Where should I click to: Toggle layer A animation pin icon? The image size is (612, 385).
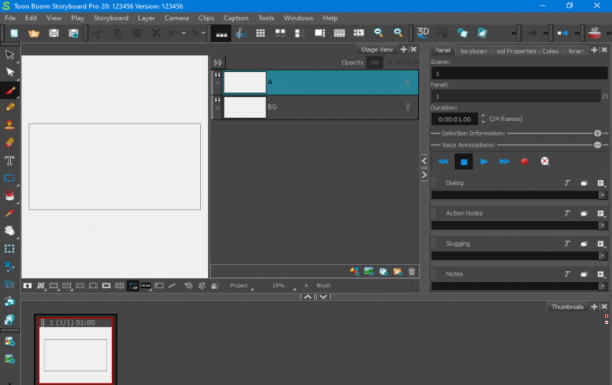click(x=408, y=82)
